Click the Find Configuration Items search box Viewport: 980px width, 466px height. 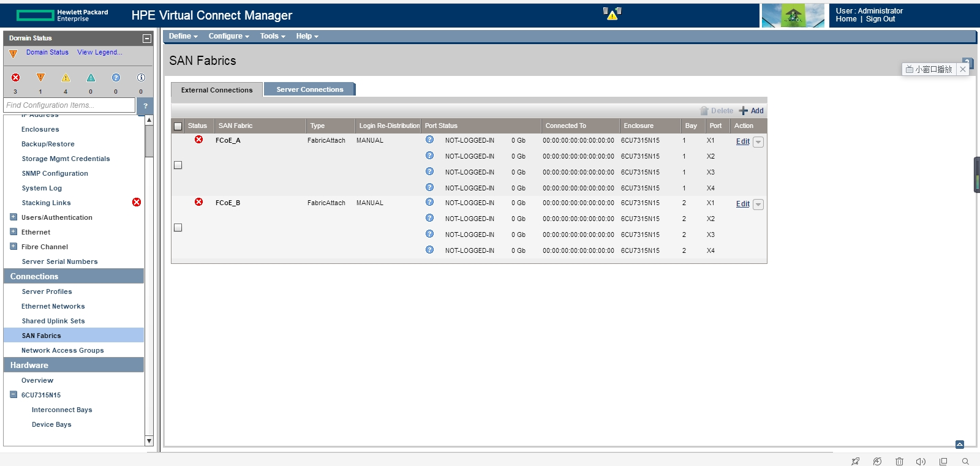(69, 105)
